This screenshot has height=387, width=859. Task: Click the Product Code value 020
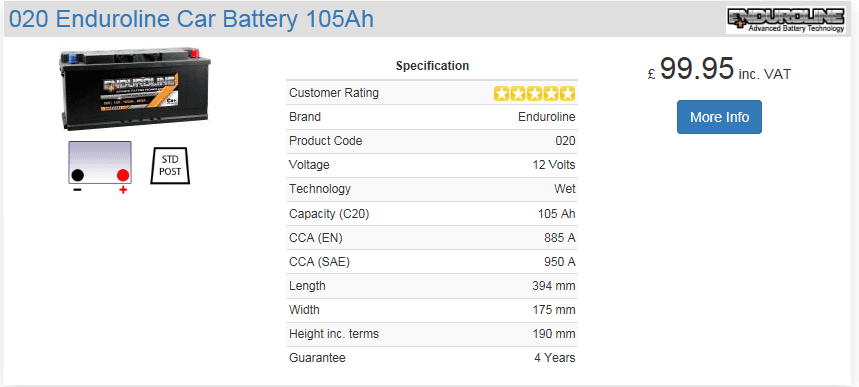(565, 141)
